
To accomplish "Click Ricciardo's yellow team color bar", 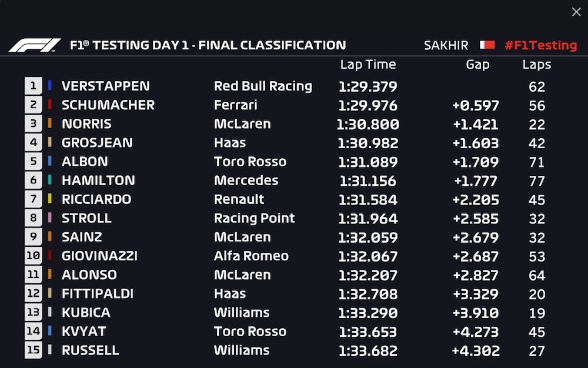I will (49, 199).
